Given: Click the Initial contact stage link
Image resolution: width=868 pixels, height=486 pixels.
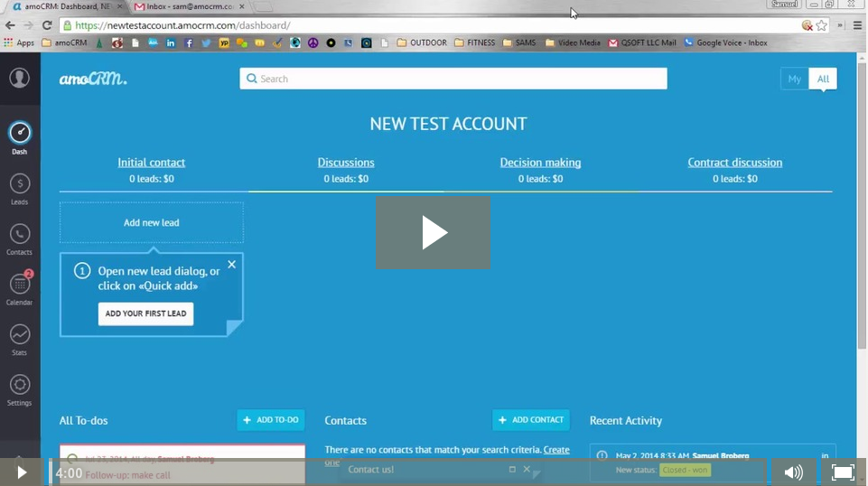Looking at the screenshot, I should click(151, 163).
